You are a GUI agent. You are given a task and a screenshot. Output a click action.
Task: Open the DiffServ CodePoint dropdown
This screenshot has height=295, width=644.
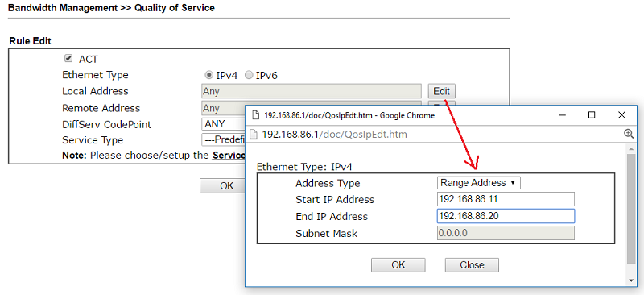point(223,124)
